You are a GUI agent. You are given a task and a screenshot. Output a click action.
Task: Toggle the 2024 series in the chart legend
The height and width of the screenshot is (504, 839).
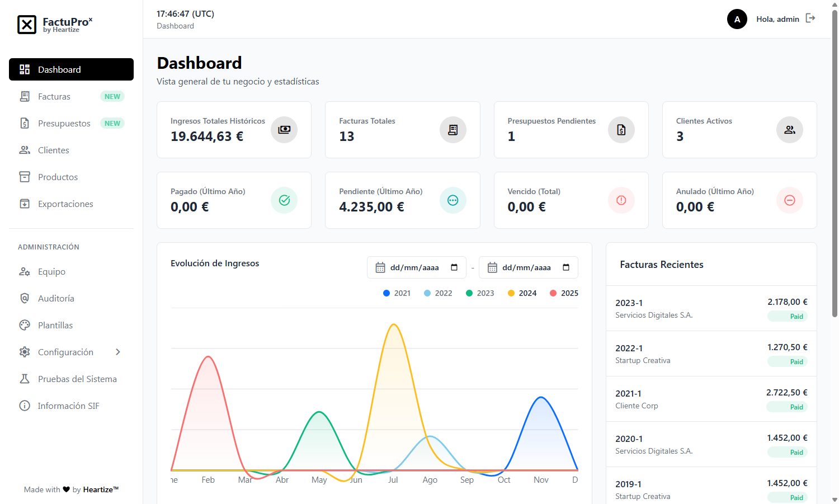522,293
